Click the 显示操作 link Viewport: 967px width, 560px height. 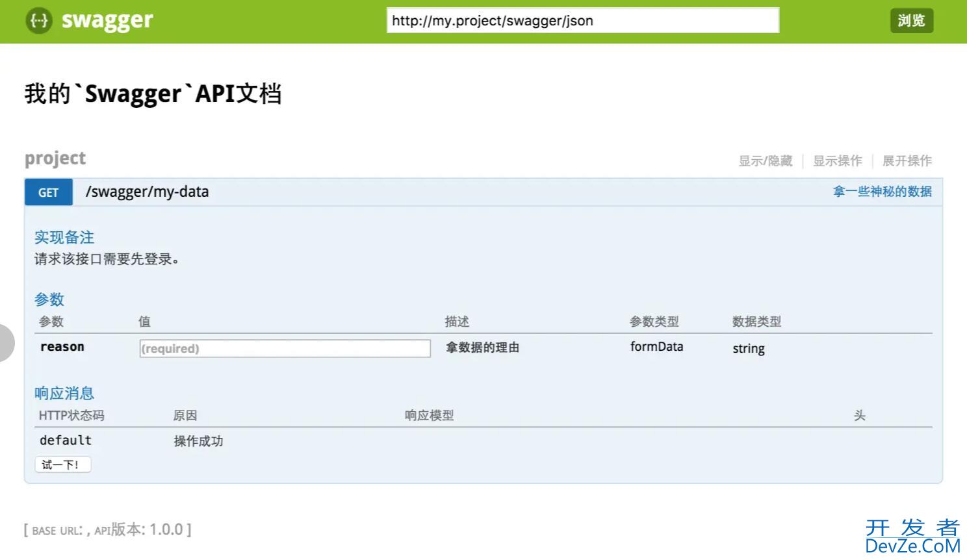837,160
